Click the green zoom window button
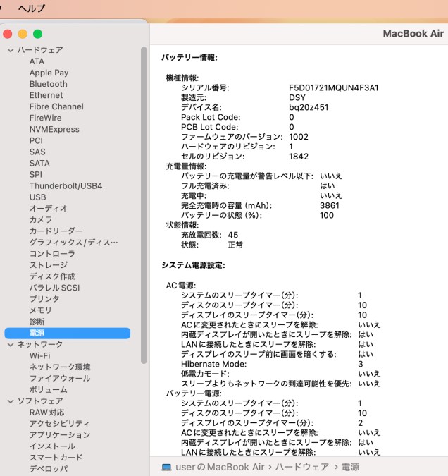This screenshot has height=476, width=448. pos(37,34)
